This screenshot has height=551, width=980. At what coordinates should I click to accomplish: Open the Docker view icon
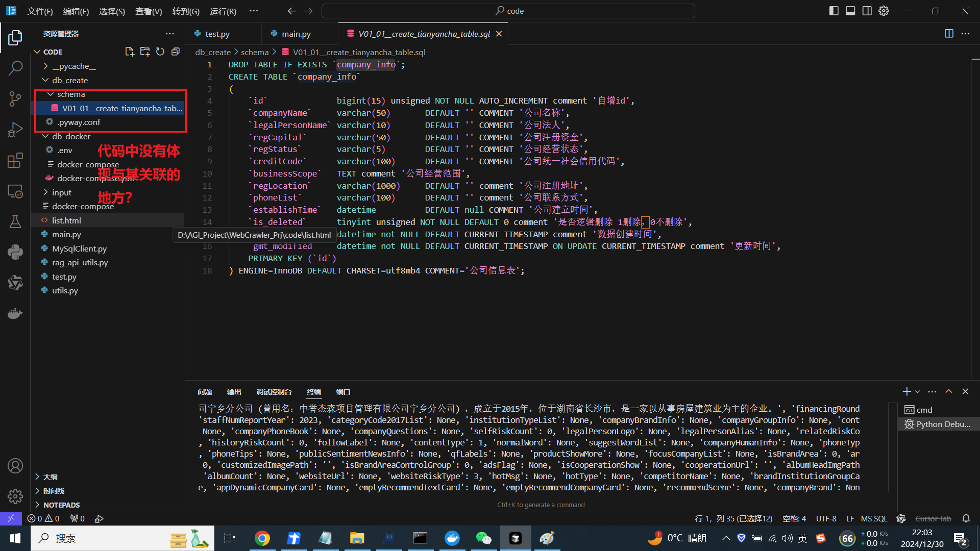(15, 313)
